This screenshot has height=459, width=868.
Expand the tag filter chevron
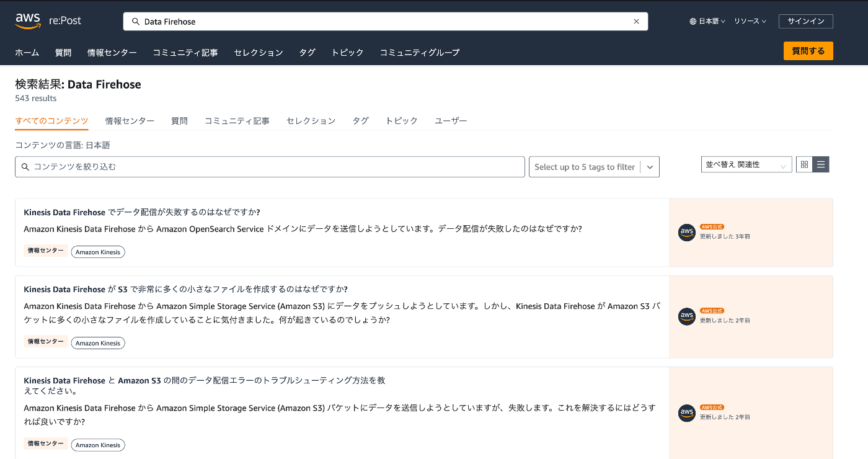[x=650, y=167]
